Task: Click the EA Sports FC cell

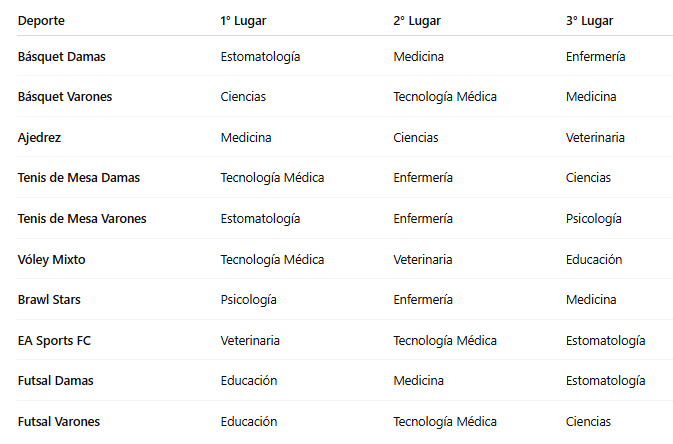Action: coord(54,341)
